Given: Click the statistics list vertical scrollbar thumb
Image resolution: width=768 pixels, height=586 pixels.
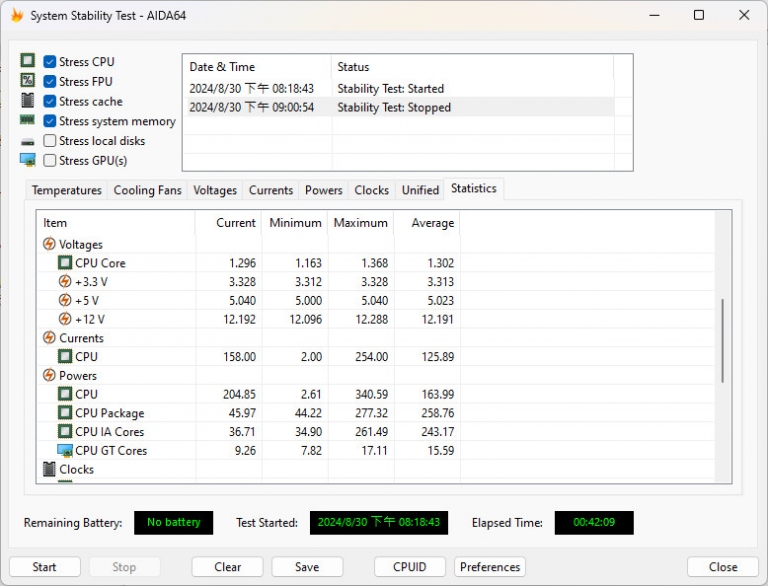Looking at the screenshot, I should [x=722, y=341].
